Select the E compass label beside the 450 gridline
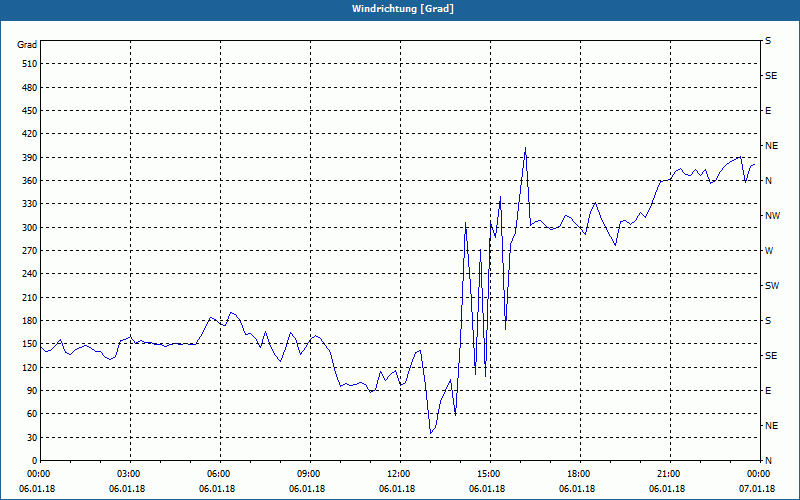 point(768,111)
